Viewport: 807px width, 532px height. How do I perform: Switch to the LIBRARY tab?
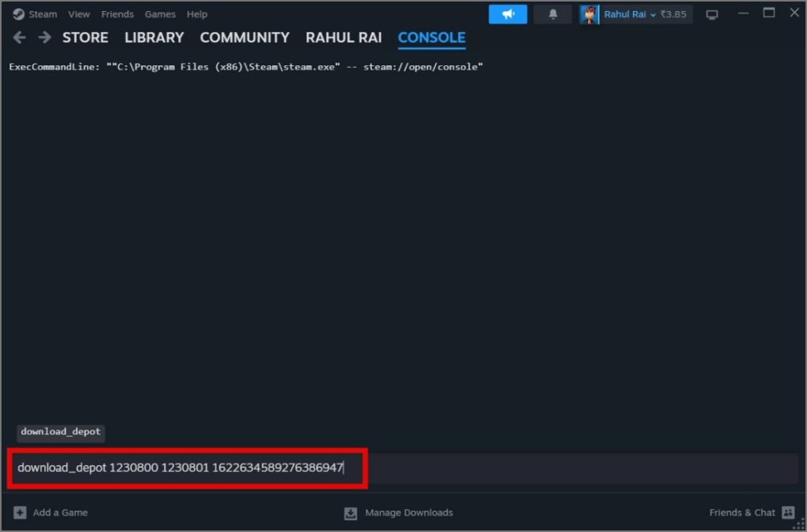pyautogui.click(x=154, y=37)
